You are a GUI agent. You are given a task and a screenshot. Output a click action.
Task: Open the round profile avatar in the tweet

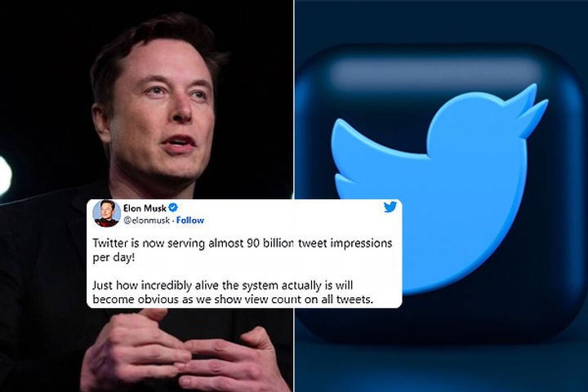[106, 213]
